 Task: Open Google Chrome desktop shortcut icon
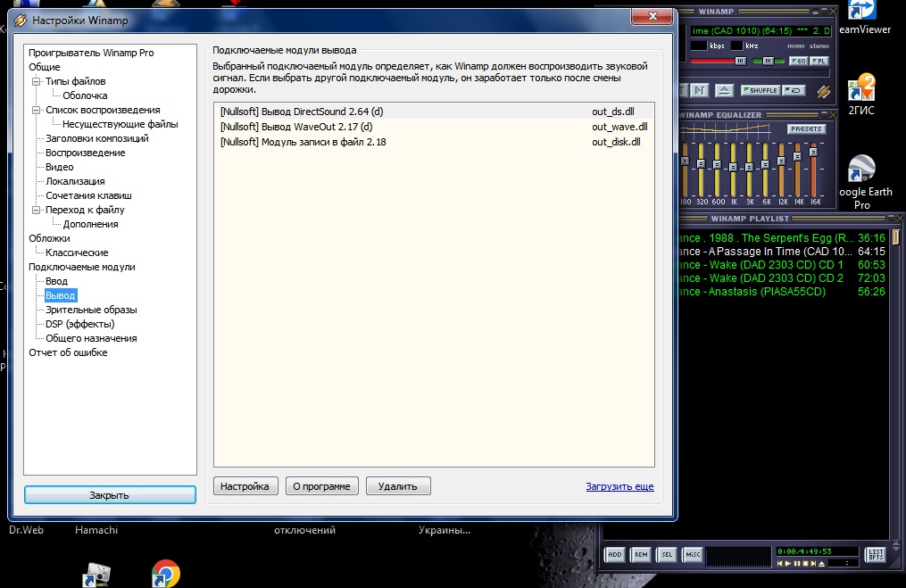coord(166,574)
